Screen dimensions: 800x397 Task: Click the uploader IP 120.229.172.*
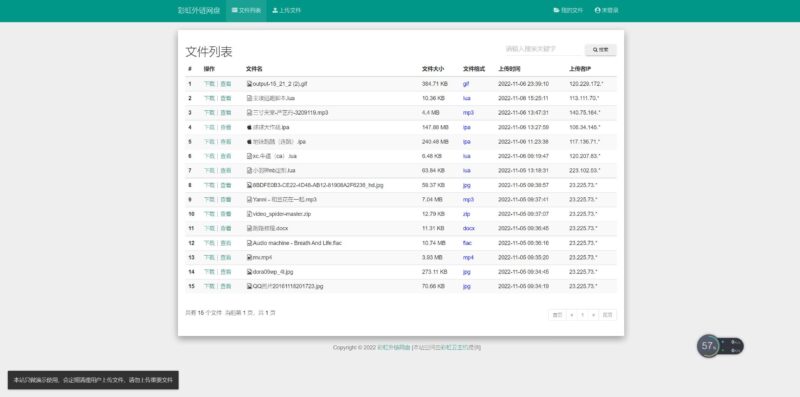click(586, 84)
